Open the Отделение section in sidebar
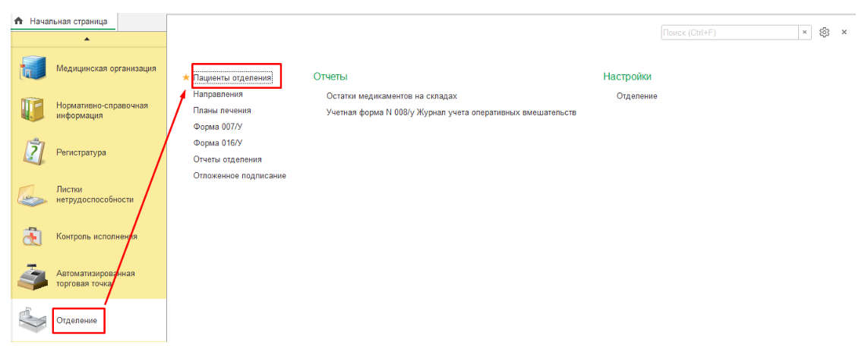Image resolution: width=868 pixels, height=358 pixels. click(x=77, y=321)
